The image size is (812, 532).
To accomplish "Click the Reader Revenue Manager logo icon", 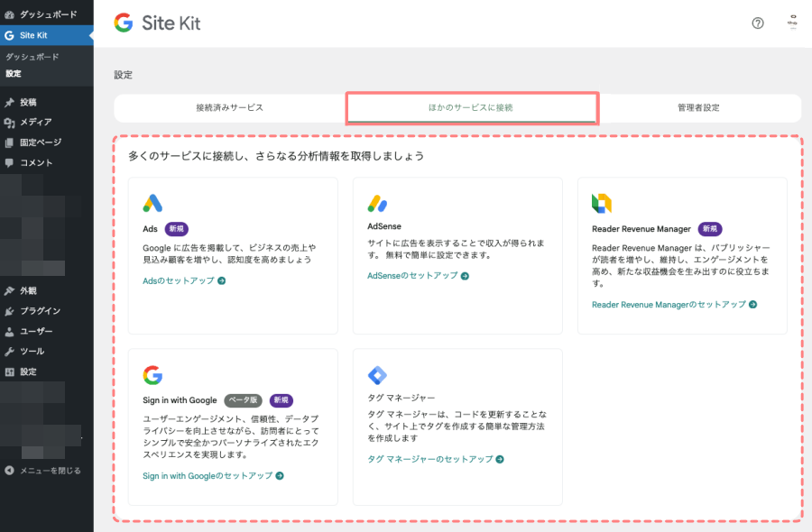I will click(602, 204).
